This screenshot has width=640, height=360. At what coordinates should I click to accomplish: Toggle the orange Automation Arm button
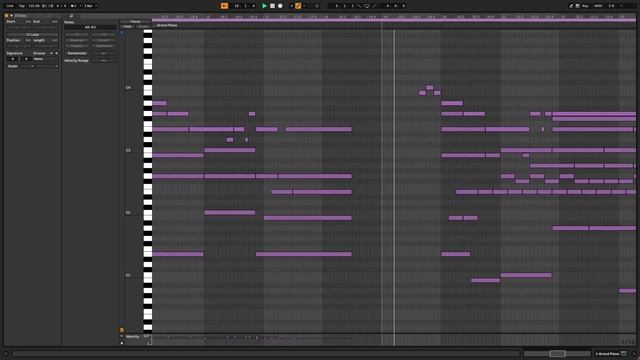[298, 6]
